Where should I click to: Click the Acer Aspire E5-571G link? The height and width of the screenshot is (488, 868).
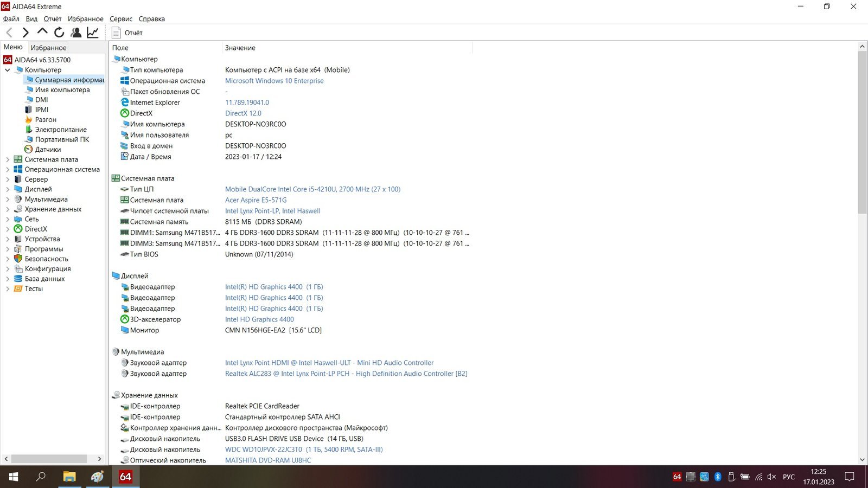coord(256,200)
